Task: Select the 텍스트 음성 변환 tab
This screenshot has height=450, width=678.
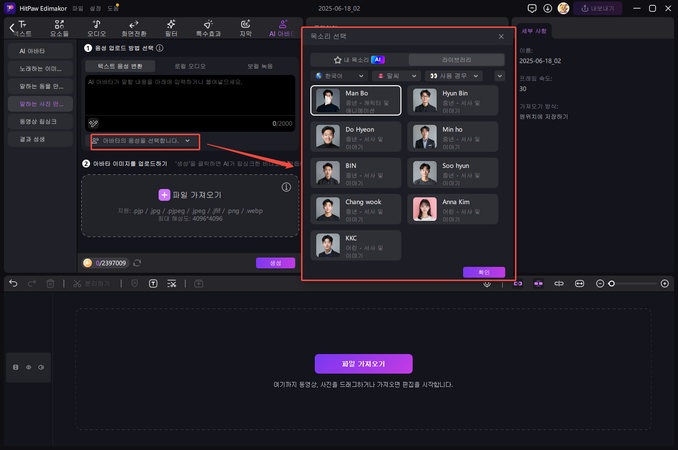Action: point(120,66)
